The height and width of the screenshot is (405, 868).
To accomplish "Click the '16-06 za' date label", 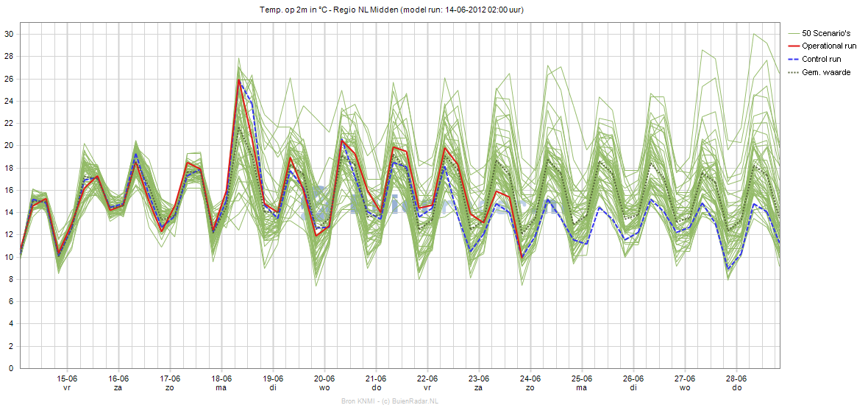I will pos(118,384).
